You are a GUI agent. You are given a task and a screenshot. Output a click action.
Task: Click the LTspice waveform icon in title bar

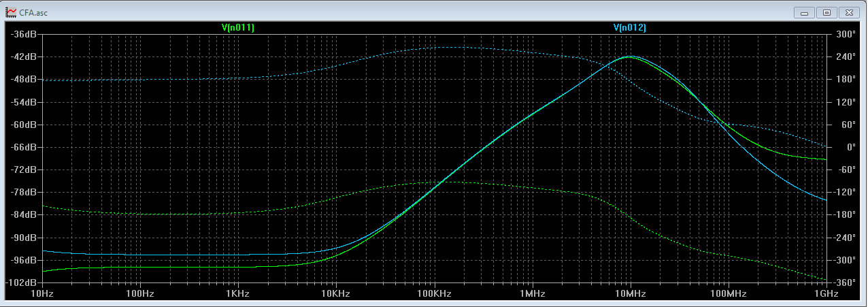(x=11, y=12)
